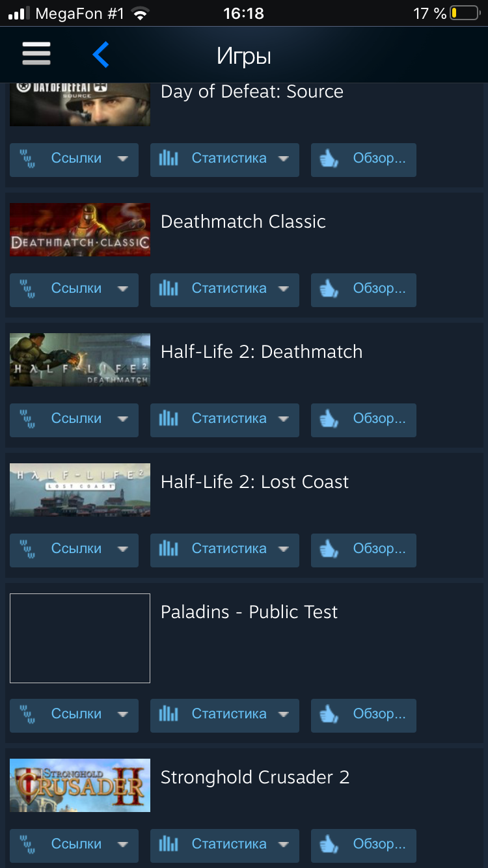Tap thumbs-up icon under Paladins - Public Test
The width and height of the screenshot is (488, 868).
pos(329,714)
